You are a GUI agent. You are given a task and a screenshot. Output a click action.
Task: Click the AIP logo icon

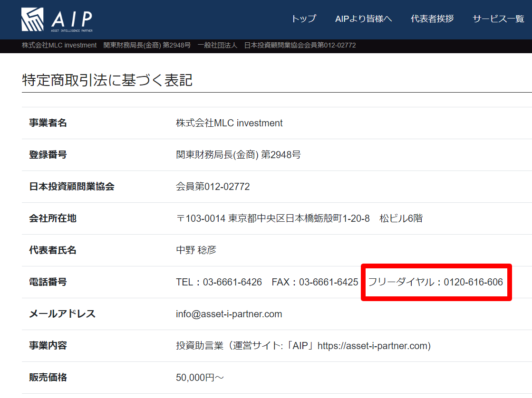tap(33, 19)
